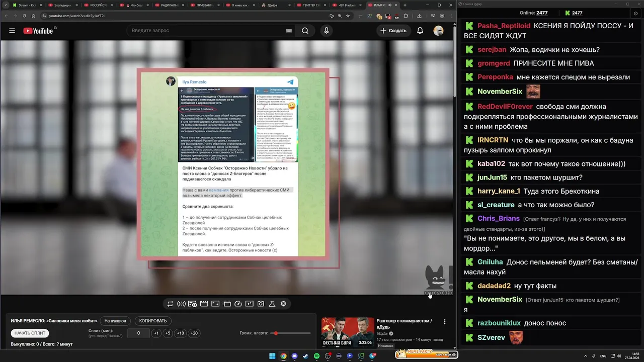Open Spotify from the taskbar
The height and width of the screenshot is (362, 644).
317,356
